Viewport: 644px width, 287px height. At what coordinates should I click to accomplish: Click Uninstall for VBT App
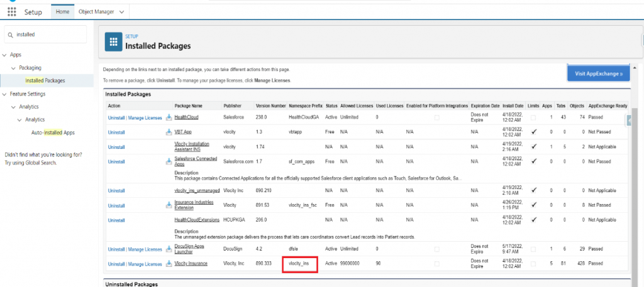pos(116,133)
